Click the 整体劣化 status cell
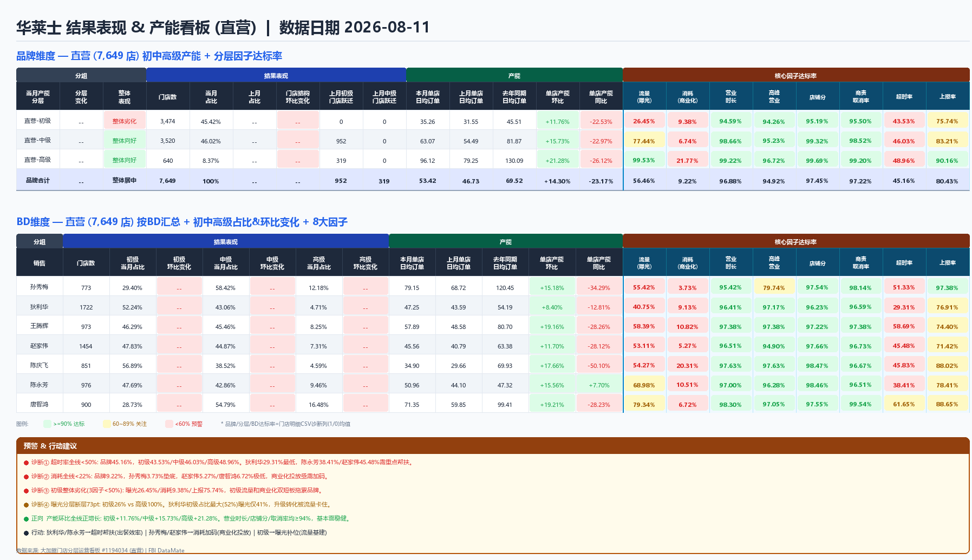The height and width of the screenshot is (560, 972). pyautogui.click(x=125, y=121)
